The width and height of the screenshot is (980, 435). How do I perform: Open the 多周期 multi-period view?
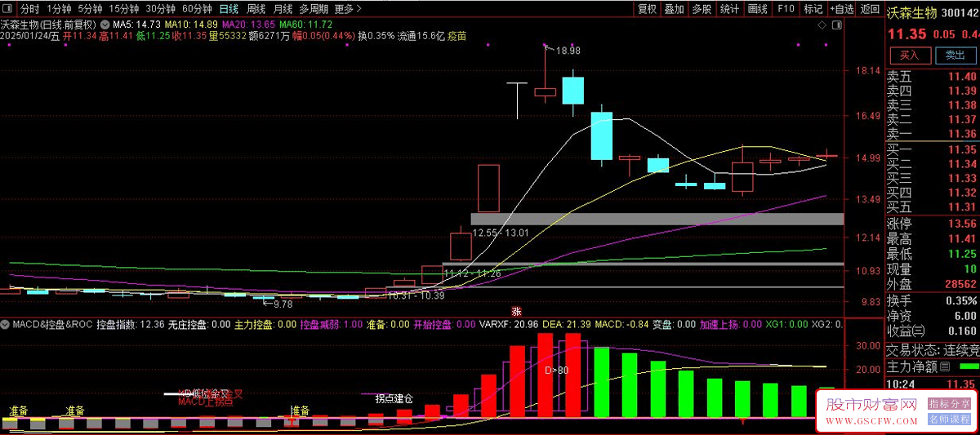[x=314, y=9]
